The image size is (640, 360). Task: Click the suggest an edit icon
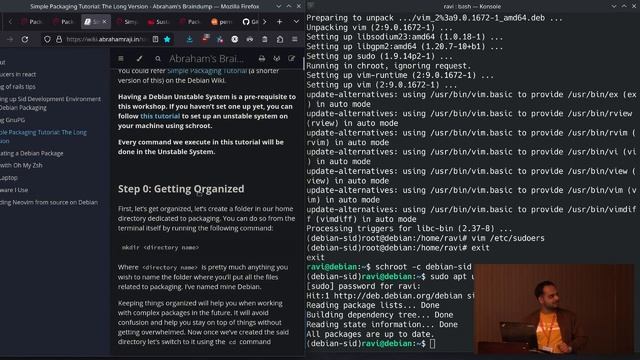tap(291, 59)
